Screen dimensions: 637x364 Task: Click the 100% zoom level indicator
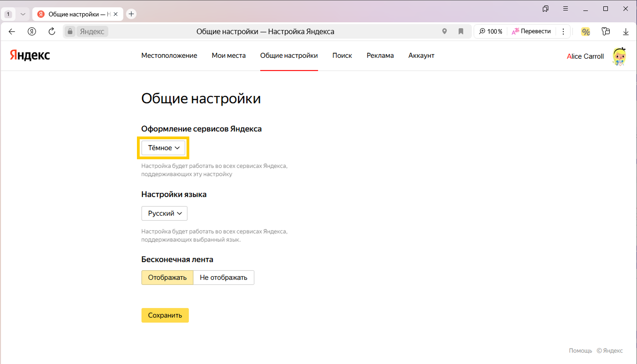click(490, 31)
